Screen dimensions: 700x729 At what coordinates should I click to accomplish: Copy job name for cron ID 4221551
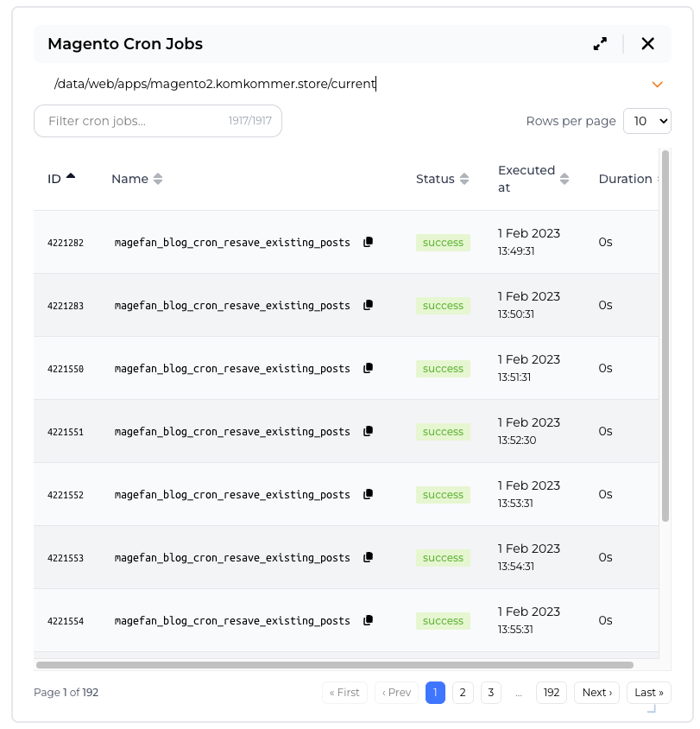tap(368, 431)
